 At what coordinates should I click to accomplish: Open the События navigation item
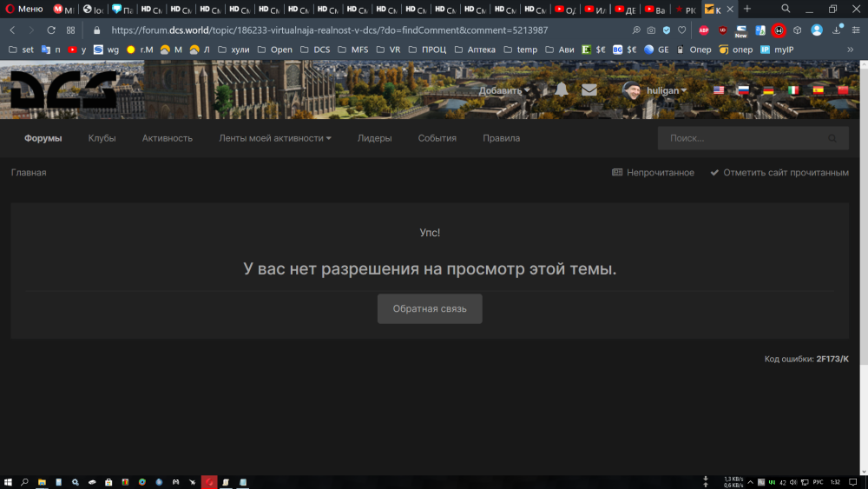(437, 138)
